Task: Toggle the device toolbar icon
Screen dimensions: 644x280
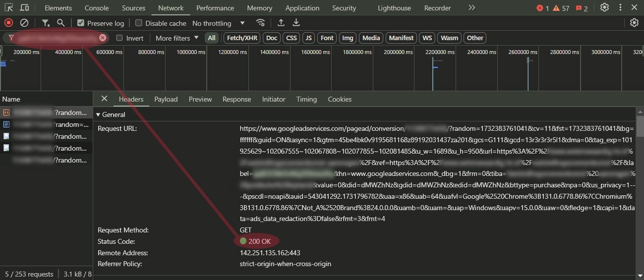Action: click(24, 8)
